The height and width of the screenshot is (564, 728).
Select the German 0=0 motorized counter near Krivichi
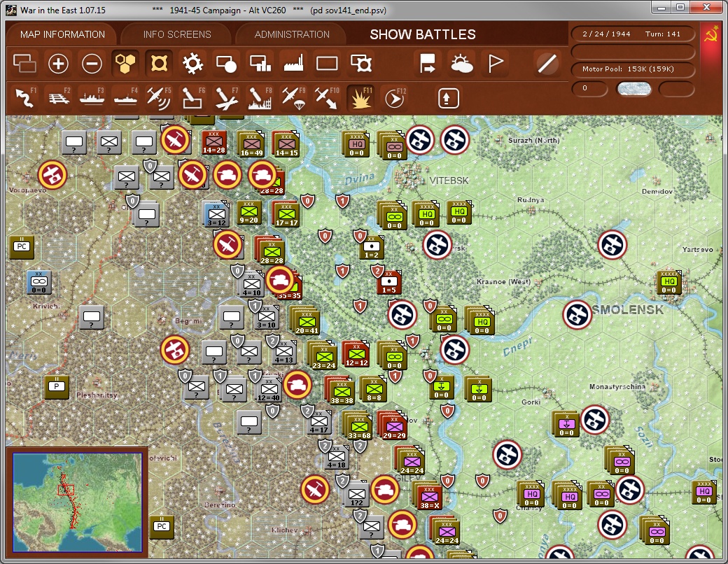click(39, 283)
